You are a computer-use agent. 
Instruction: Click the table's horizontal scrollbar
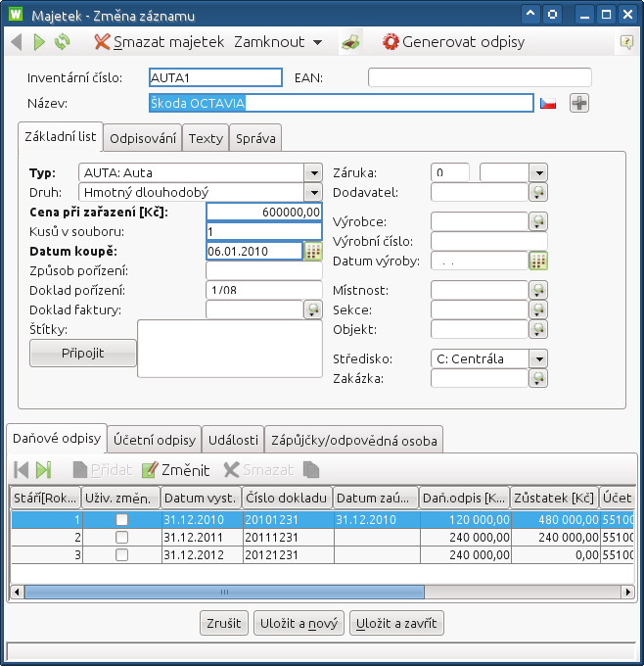[x=225, y=593]
